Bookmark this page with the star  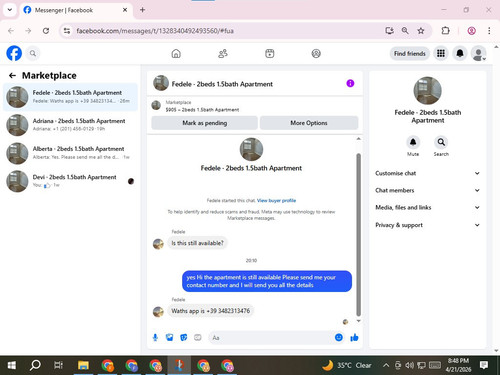click(x=421, y=31)
